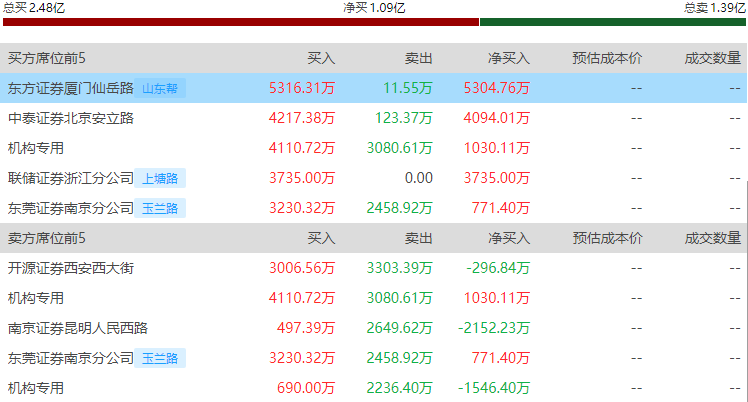
Task: Click the 4094.01万 net buy value
Action: pos(497,118)
